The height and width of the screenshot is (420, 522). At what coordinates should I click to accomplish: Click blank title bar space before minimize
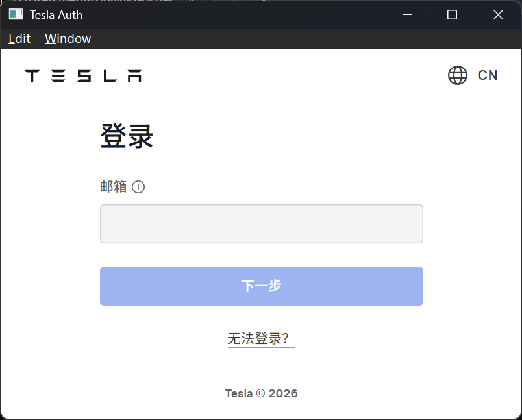(x=233, y=15)
